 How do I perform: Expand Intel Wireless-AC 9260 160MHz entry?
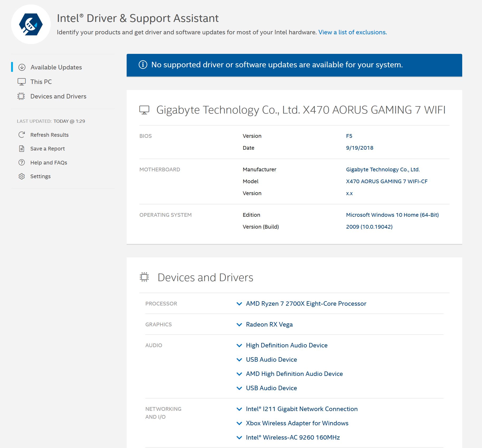tap(239, 438)
